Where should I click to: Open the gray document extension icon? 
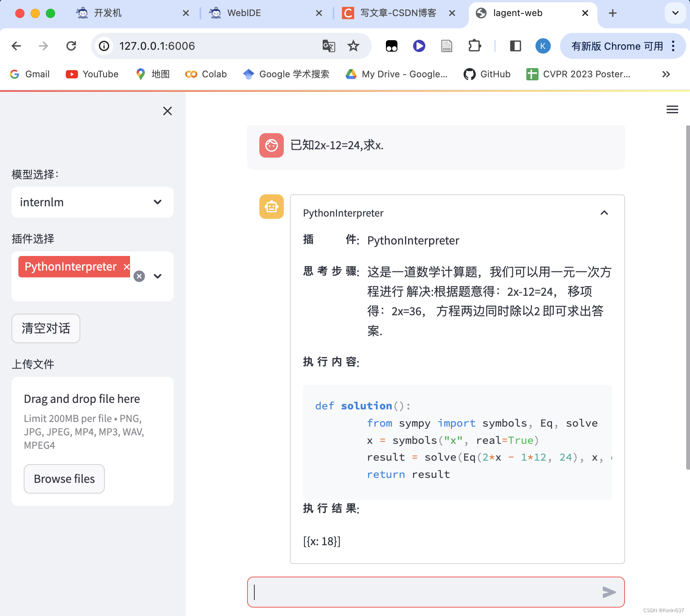point(447,46)
